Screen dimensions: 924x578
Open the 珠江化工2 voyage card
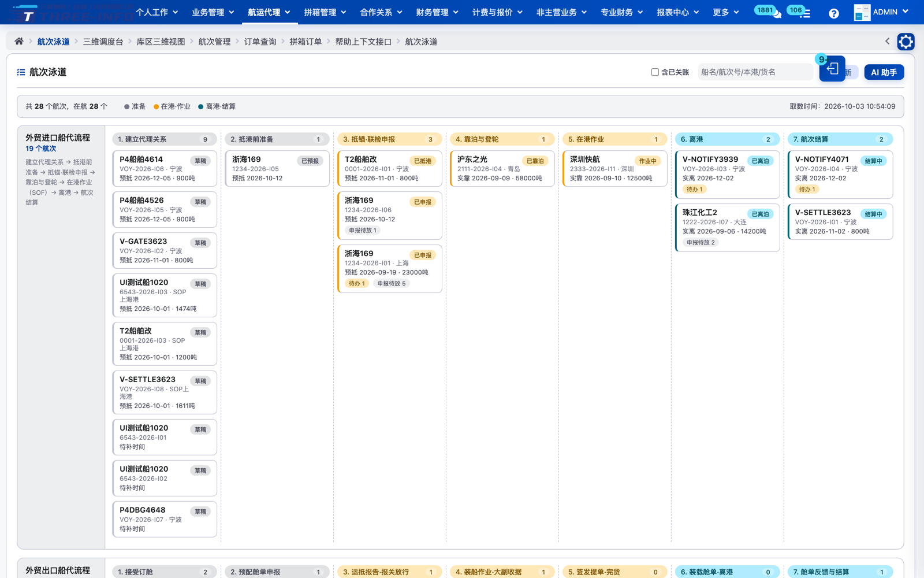click(727, 227)
